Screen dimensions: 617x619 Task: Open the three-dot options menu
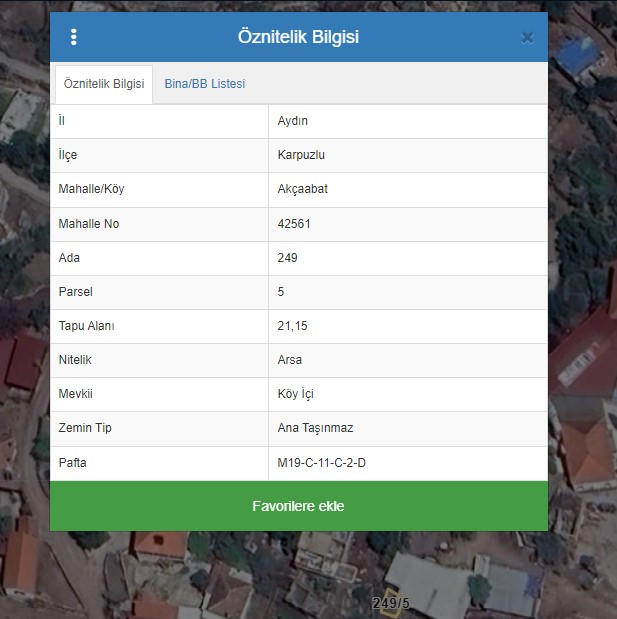coord(73,37)
